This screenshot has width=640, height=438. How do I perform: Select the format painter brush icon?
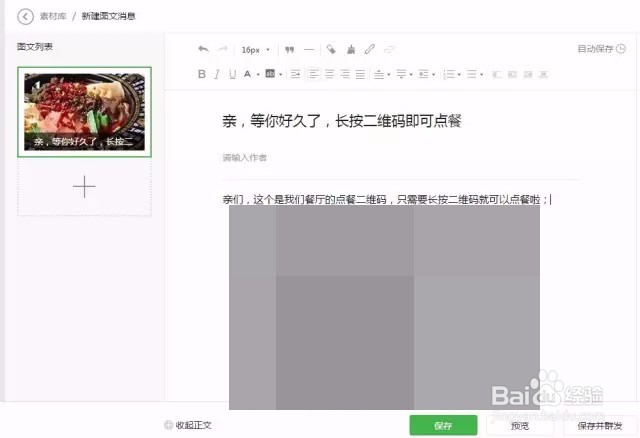click(351, 49)
